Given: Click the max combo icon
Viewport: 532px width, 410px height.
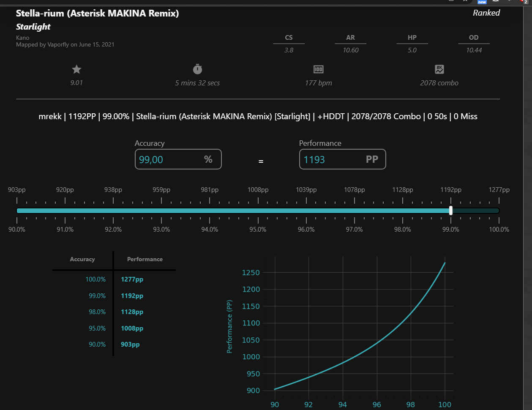Looking at the screenshot, I should [439, 69].
